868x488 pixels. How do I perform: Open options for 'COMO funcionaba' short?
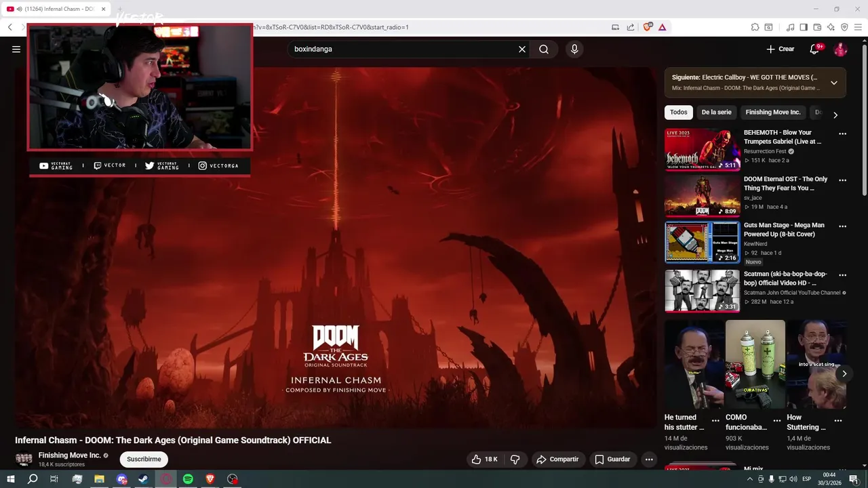tap(777, 420)
